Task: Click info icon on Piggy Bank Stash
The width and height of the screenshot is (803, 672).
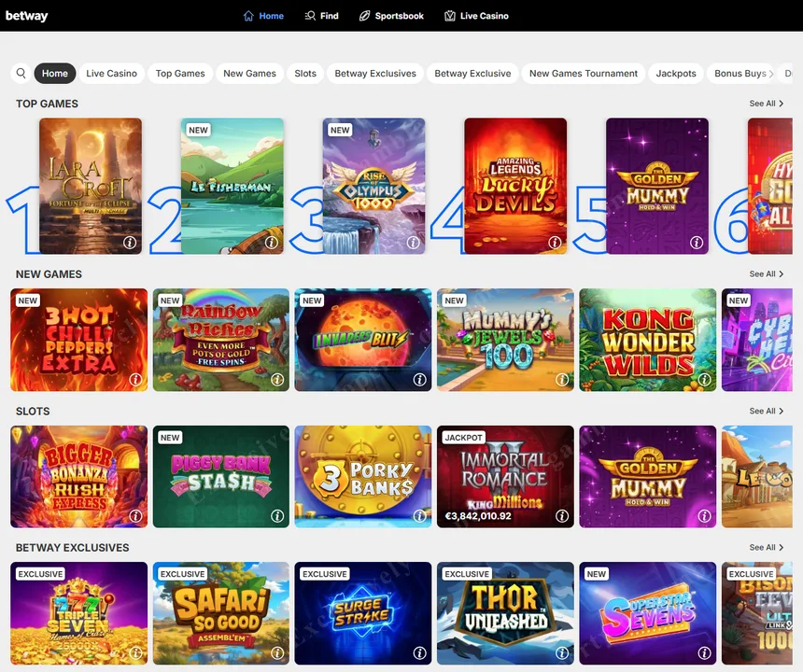Action: coord(277,515)
